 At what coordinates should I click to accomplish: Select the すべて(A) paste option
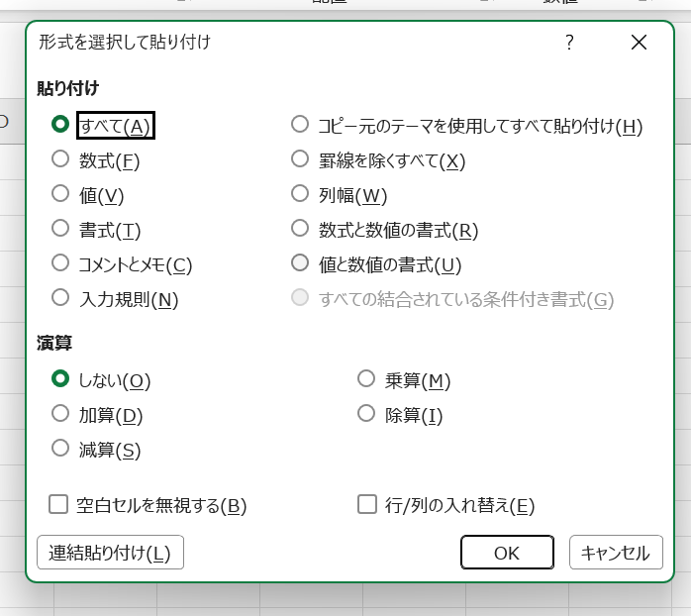pos(60,125)
